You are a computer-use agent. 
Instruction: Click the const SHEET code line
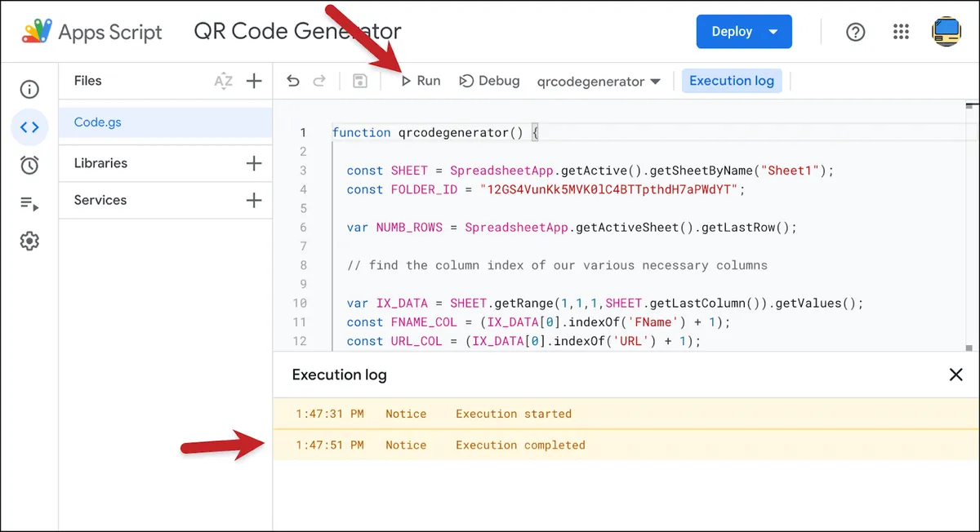(x=590, y=171)
